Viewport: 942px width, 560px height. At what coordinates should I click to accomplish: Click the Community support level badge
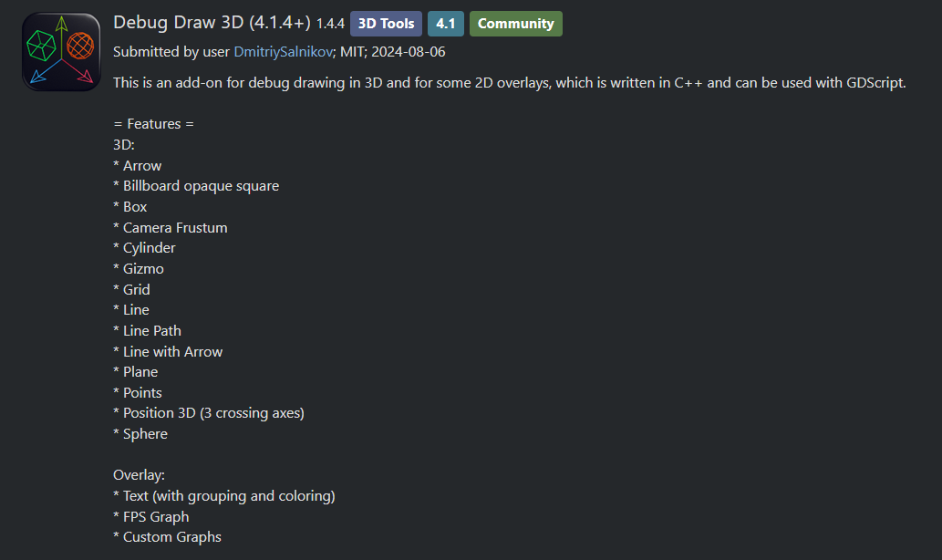(515, 24)
